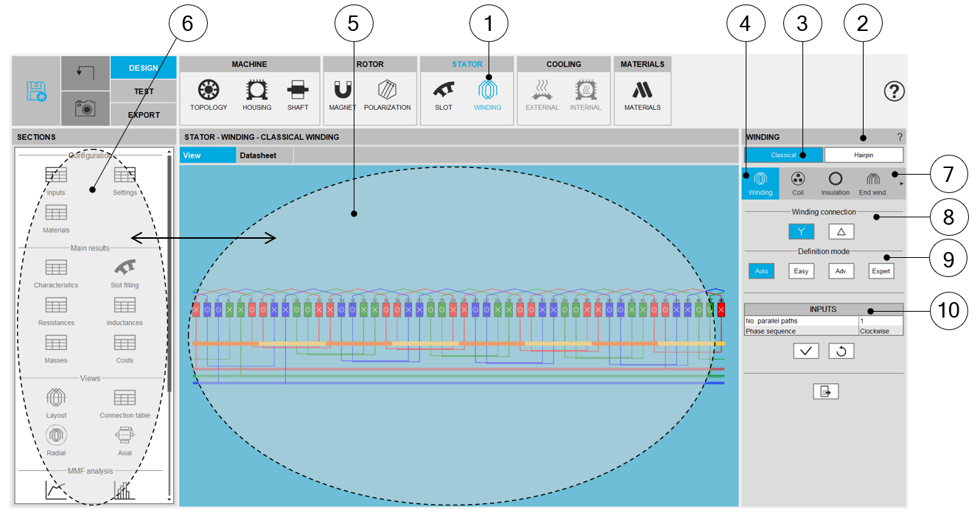Choose Expert definition mode
Screen dimensions: 980x518
[x=881, y=270]
